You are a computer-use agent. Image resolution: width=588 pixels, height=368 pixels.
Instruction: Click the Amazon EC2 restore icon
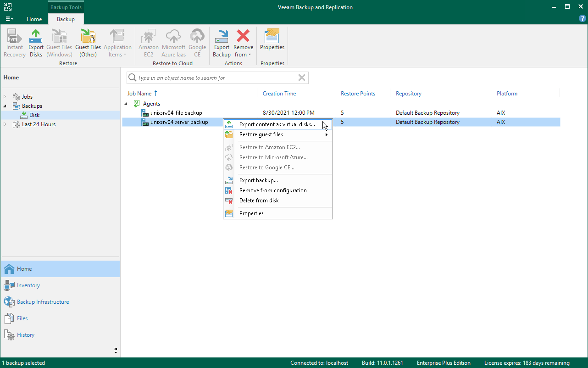pyautogui.click(x=148, y=41)
